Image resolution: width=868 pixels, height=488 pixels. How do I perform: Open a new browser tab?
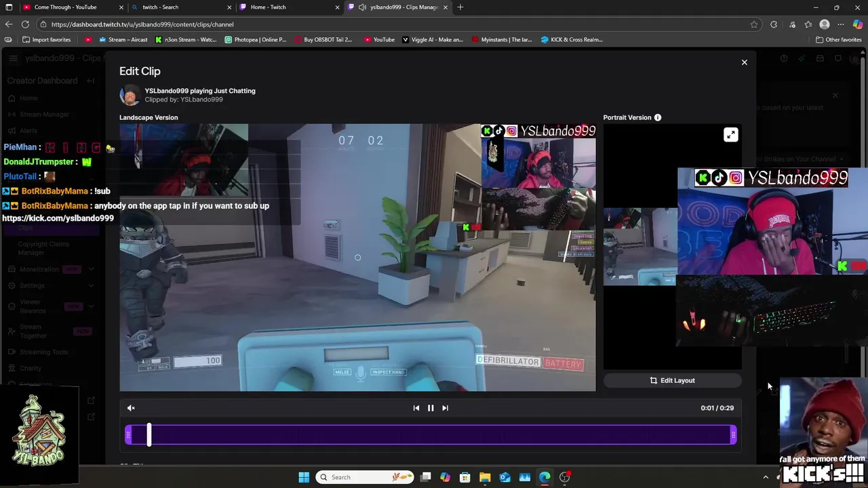(x=460, y=7)
